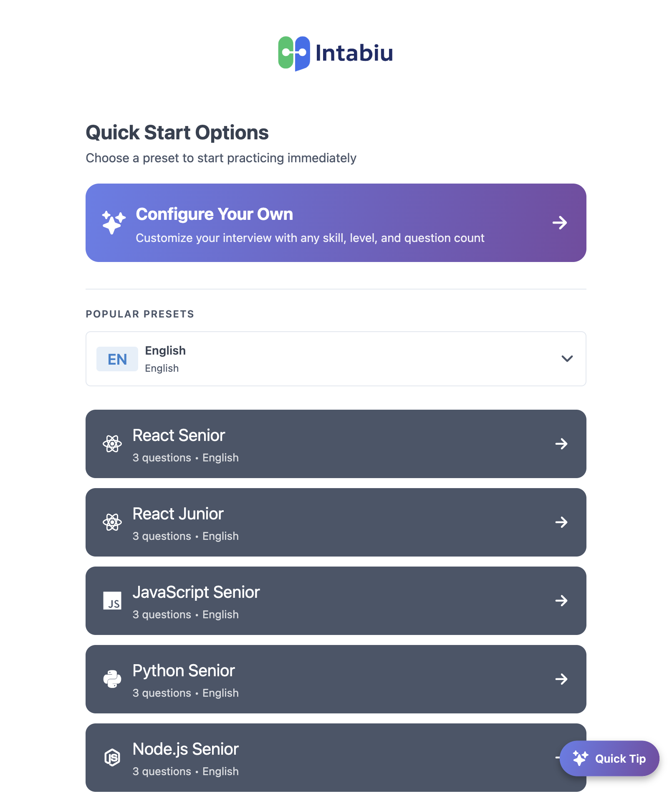Screen dimensions: 672x796
Task: Click the Intabiu logo icon at the top
Action: point(293,53)
